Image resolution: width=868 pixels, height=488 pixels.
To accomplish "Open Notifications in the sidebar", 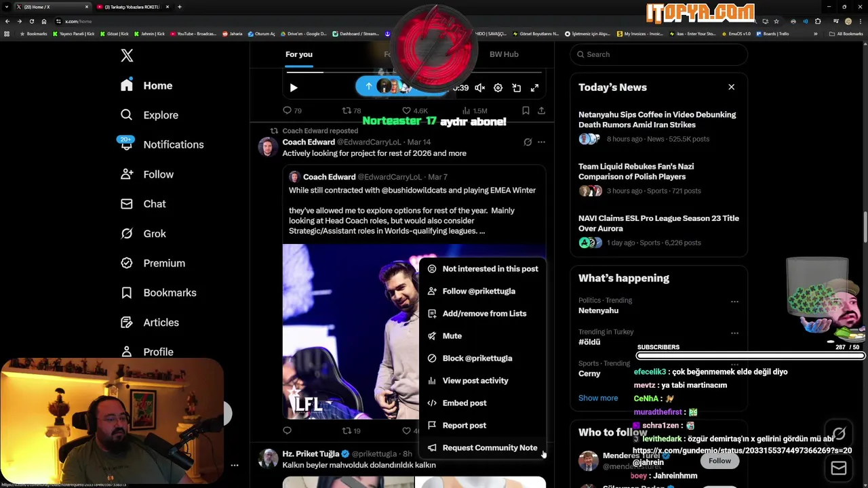I will point(162,144).
